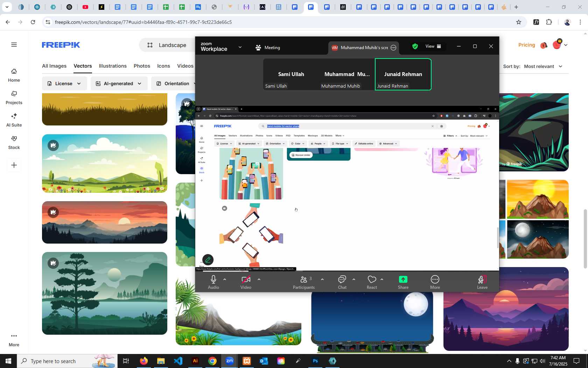Click the green annotate pencil button

tap(208, 260)
